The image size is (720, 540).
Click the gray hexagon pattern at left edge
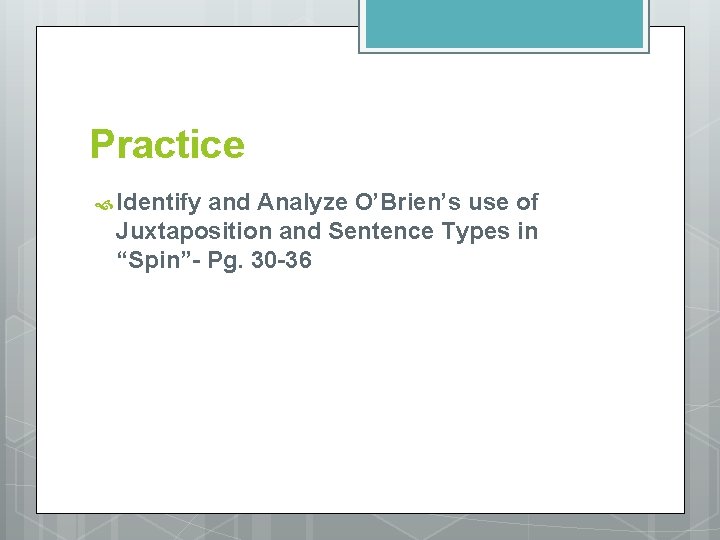(x=16, y=300)
